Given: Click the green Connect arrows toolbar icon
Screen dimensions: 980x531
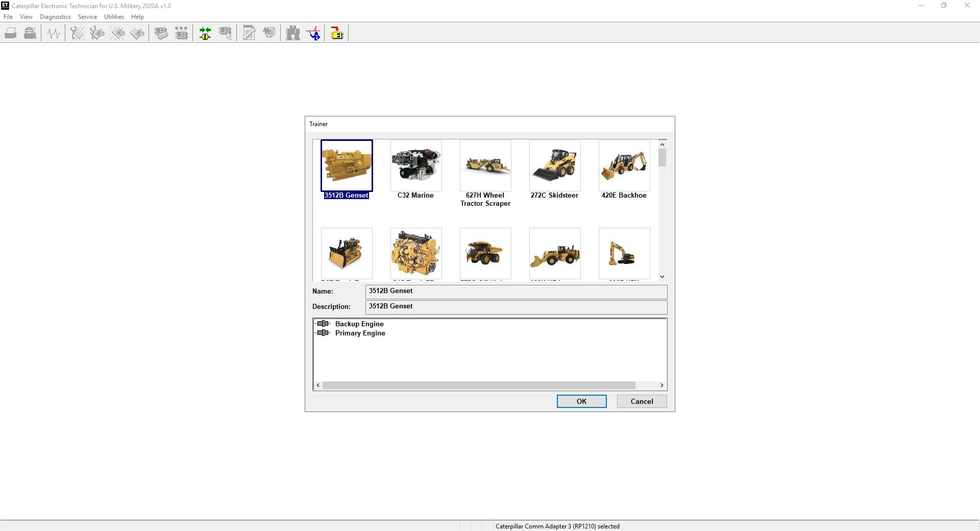Looking at the screenshot, I should click(205, 34).
